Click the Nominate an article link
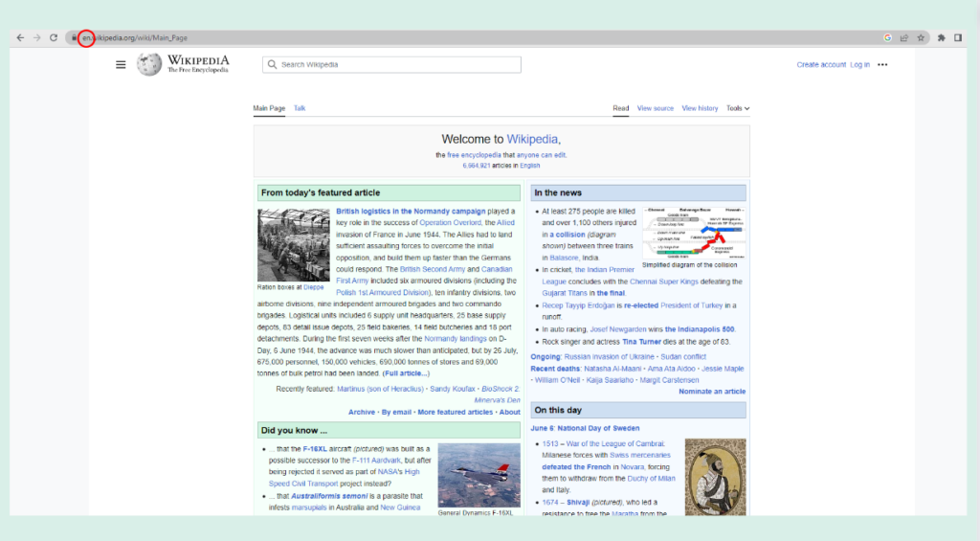980x541 pixels. pos(712,392)
